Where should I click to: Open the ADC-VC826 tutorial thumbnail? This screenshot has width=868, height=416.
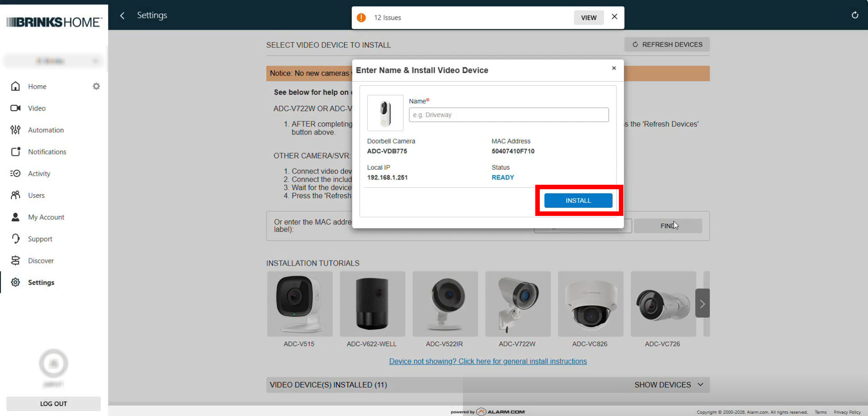(x=591, y=304)
